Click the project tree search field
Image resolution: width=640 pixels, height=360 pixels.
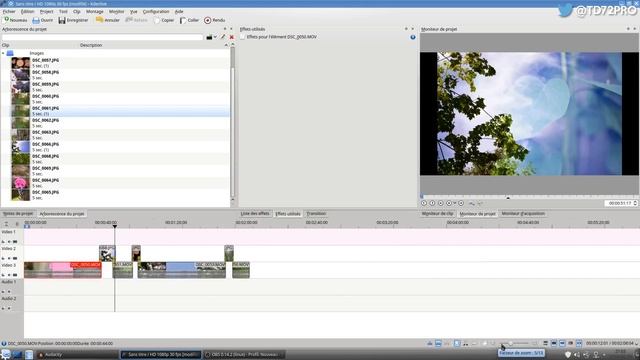coord(102,37)
